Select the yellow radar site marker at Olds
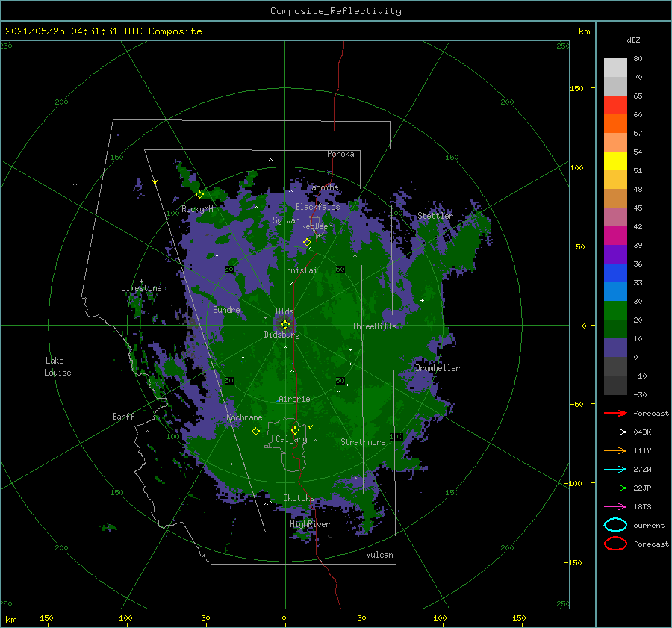 [x=285, y=325]
